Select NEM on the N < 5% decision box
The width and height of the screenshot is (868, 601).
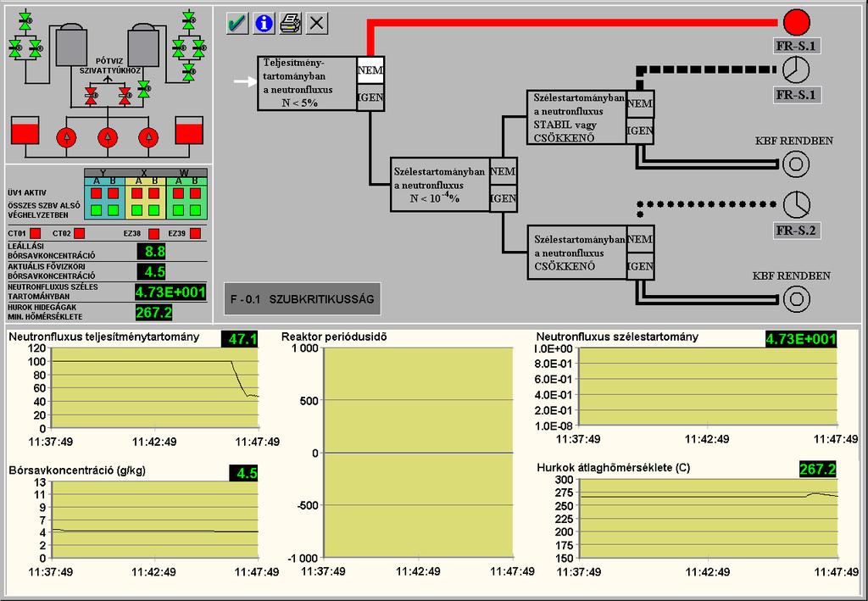370,70
